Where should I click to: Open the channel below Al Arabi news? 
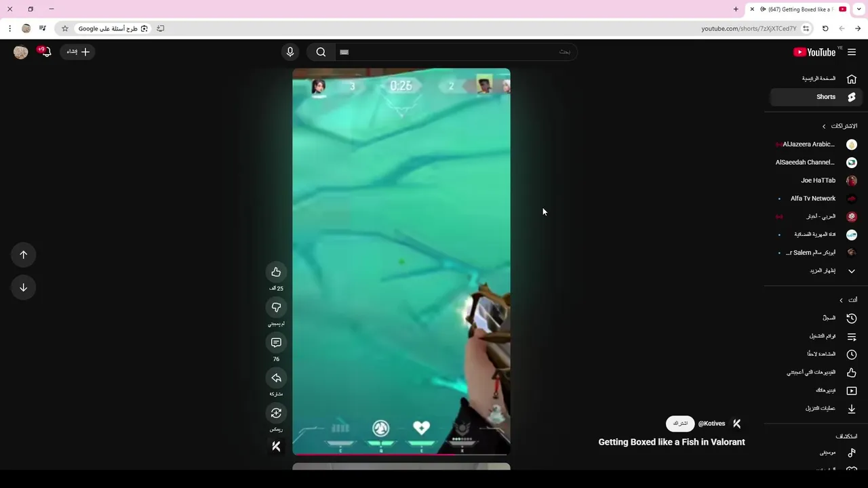pos(816,235)
